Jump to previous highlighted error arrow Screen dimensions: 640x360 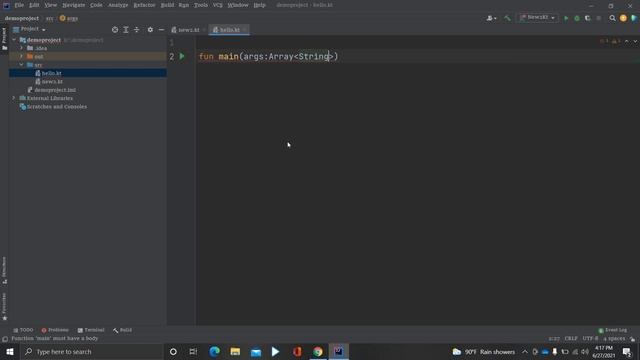tap(627, 41)
